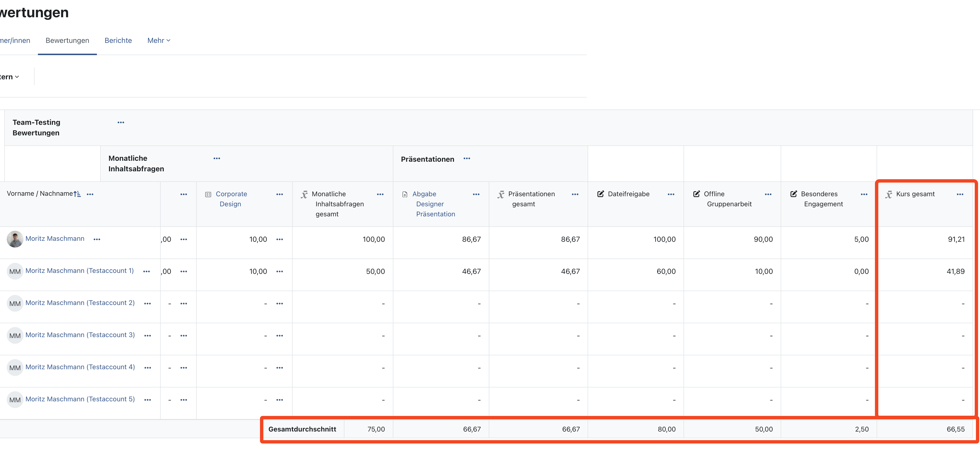Screen dimensions: 980x449
Task: Expand the Mehr navigation dropdown
Action: pos(159,40)
